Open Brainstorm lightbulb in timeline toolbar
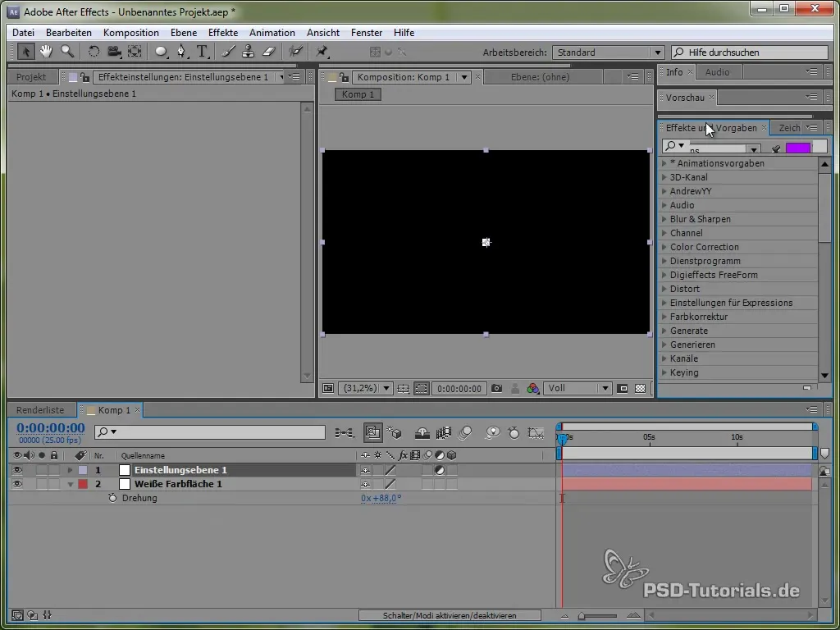 coord(492,433)
